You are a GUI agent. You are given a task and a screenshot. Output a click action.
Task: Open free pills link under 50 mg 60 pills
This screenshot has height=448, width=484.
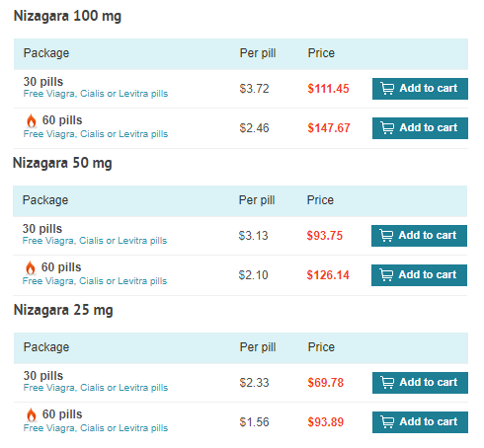(95, 281)
